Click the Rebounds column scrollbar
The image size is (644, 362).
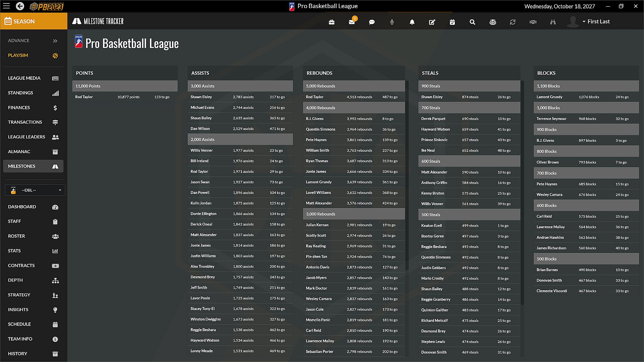[x=407, y=174]
